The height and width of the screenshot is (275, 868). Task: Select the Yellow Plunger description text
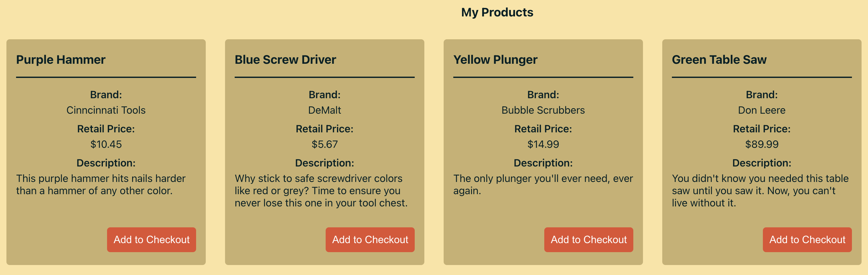click(x=543, y=184)
